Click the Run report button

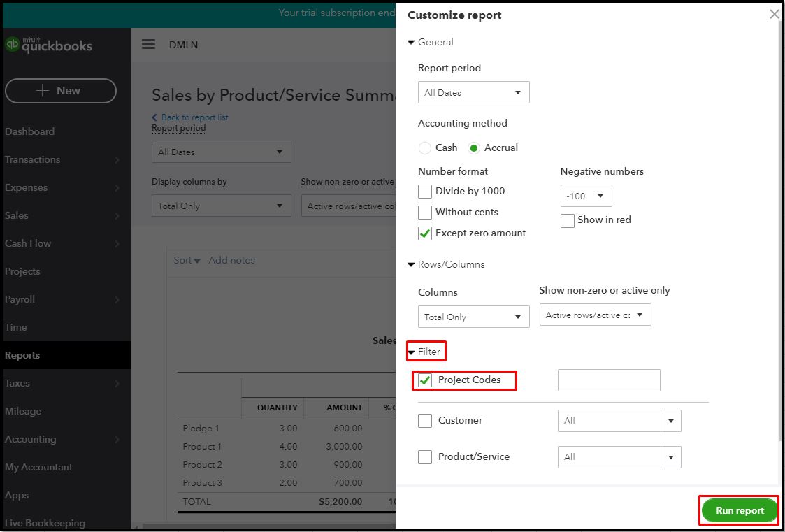coord(740,510)
